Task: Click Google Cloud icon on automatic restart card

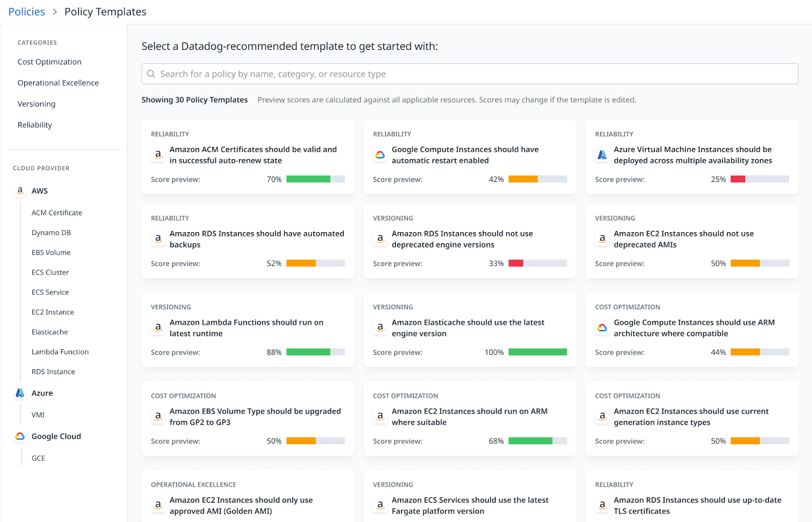Action: (x=380, y=155)
